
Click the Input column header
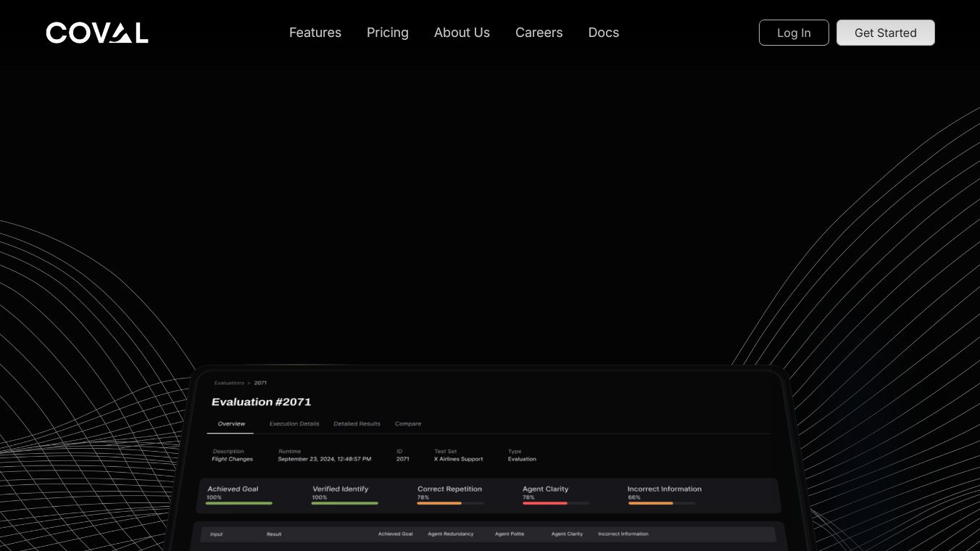pyautogui.click(x=216, y=534)
